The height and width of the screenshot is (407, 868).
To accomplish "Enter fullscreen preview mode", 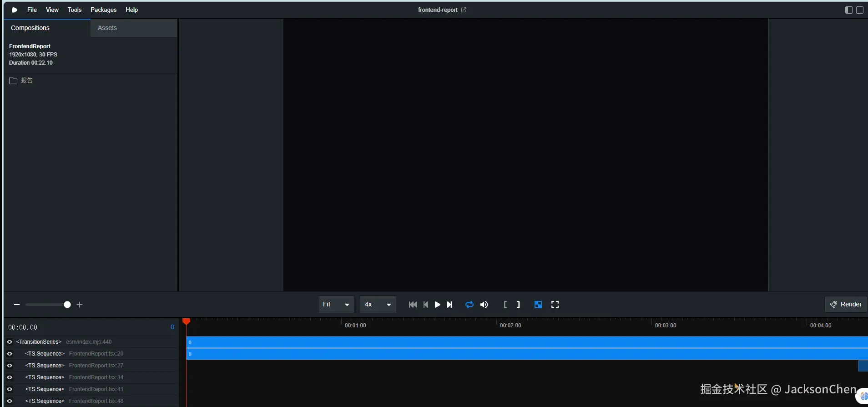I will coord(555,305).
